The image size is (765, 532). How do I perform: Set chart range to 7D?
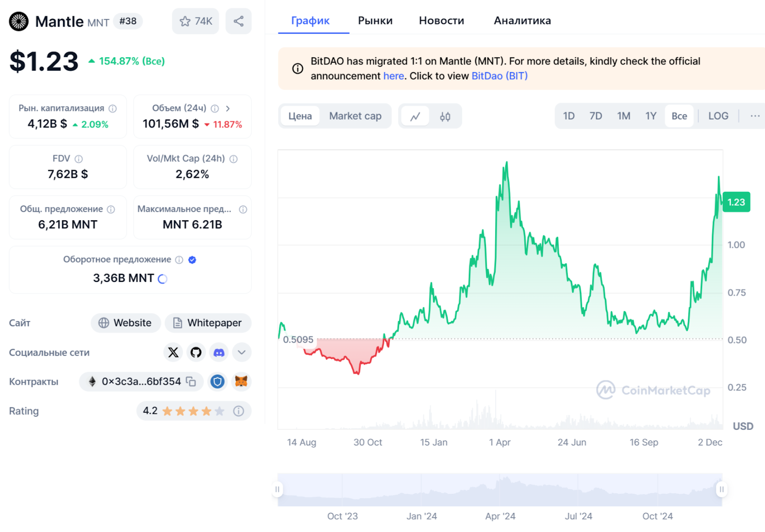[596, 116]
